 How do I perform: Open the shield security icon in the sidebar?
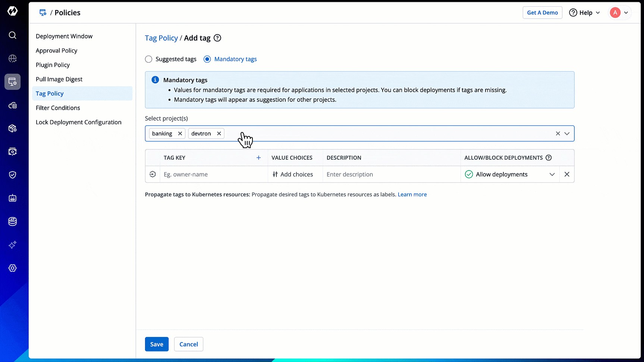pyautogui.click(x=13, y=175)
